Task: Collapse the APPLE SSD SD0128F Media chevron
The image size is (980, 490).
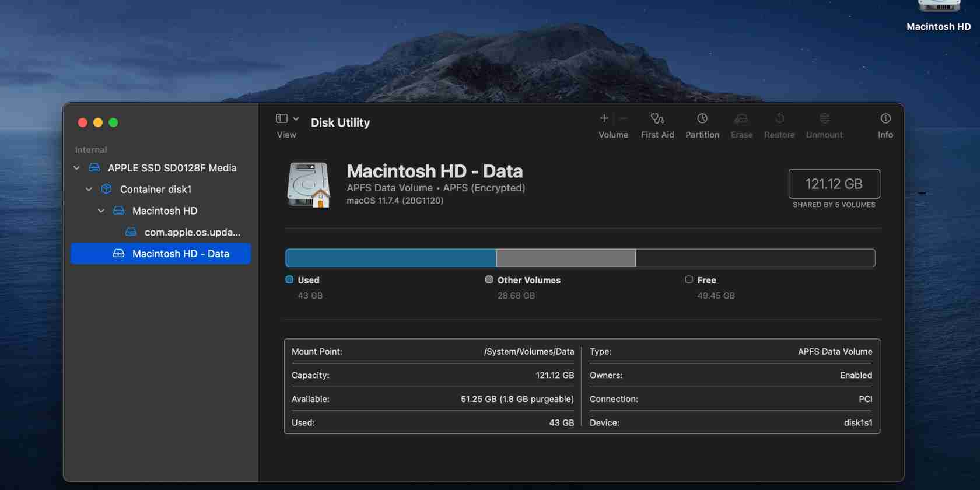Action: click(x=76, y=168)
